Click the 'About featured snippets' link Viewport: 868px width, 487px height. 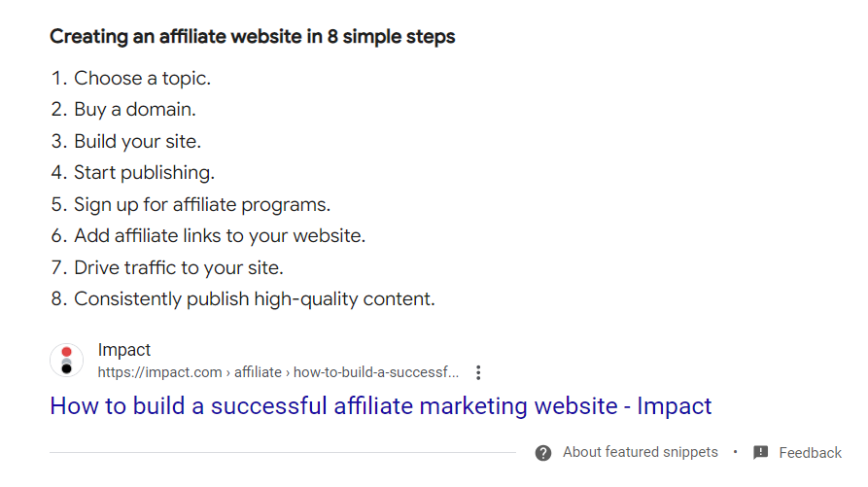coord(640,452)
